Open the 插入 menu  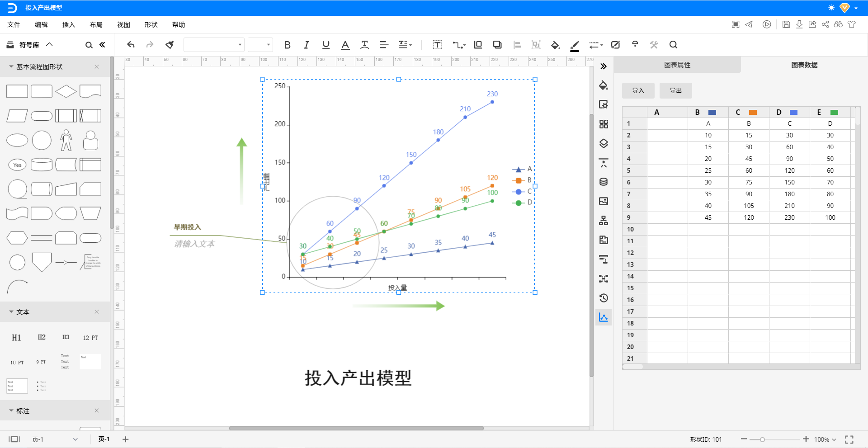[69, 24]
